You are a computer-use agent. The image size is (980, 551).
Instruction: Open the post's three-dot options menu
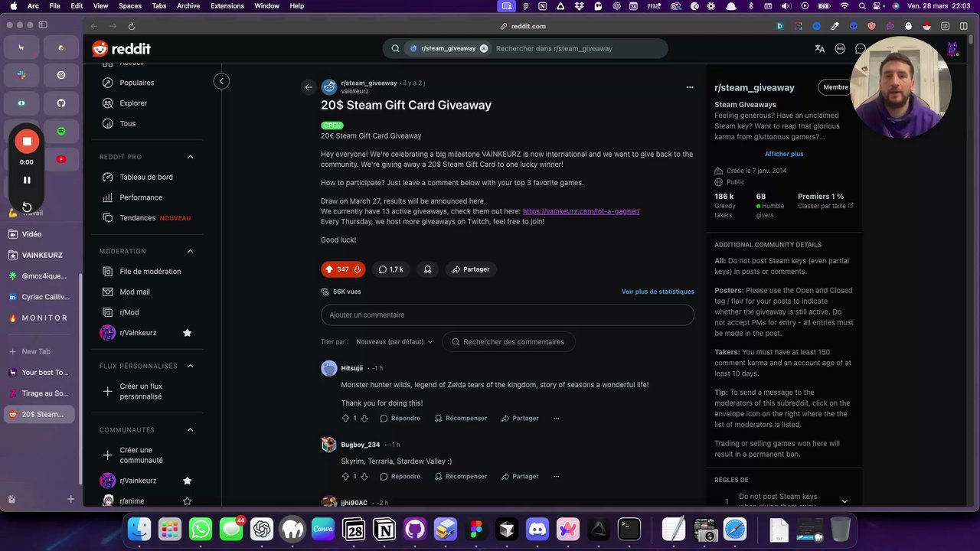pos(690,87)
